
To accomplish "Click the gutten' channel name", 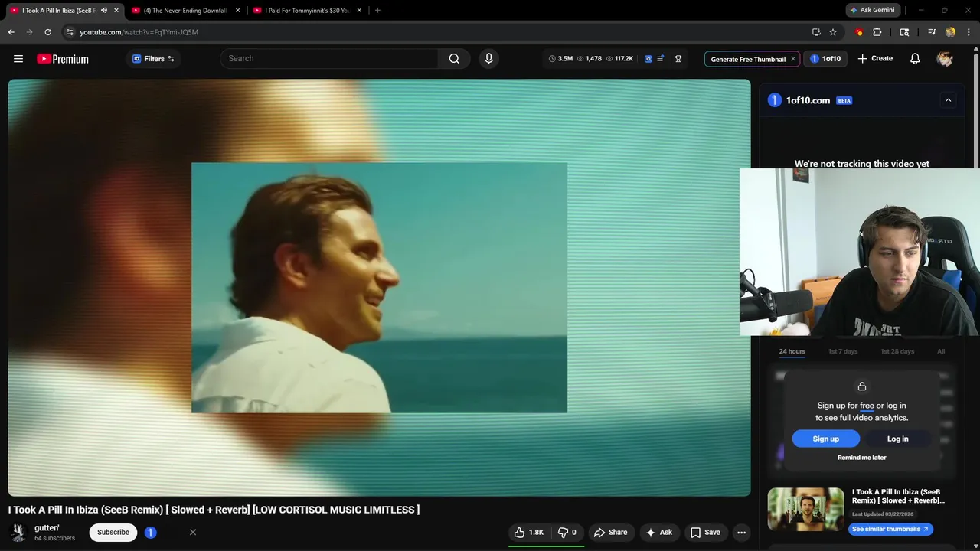I will pos(47,528).
